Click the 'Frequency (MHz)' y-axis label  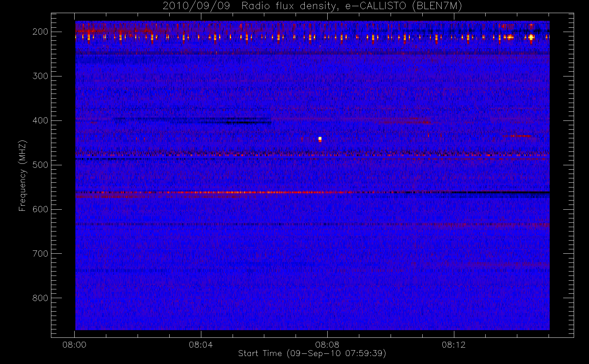click(23, 175)
